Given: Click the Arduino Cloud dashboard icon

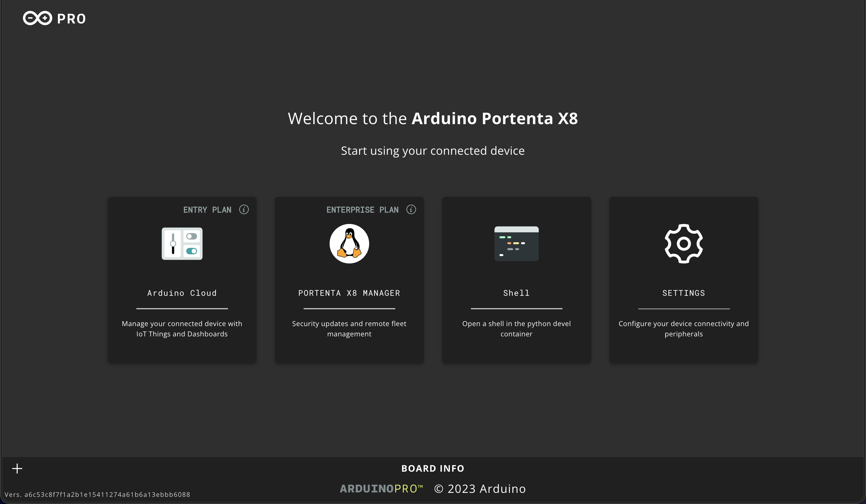Looking at the screenshot, I should pos(182,243).
